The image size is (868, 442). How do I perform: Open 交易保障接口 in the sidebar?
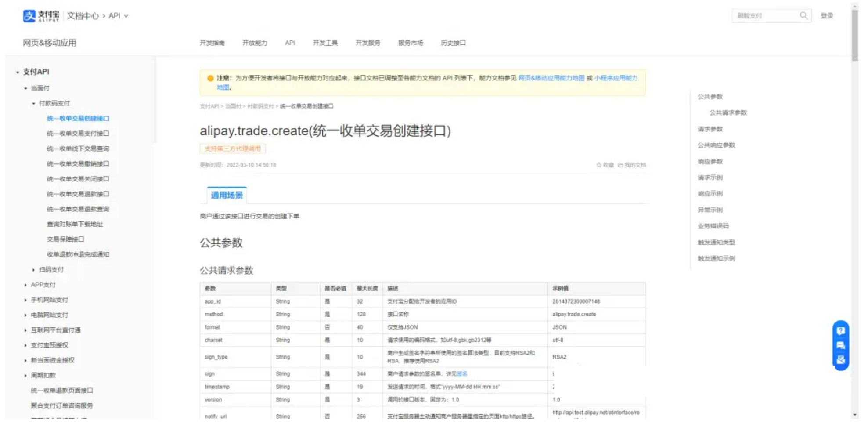[65, 239]
